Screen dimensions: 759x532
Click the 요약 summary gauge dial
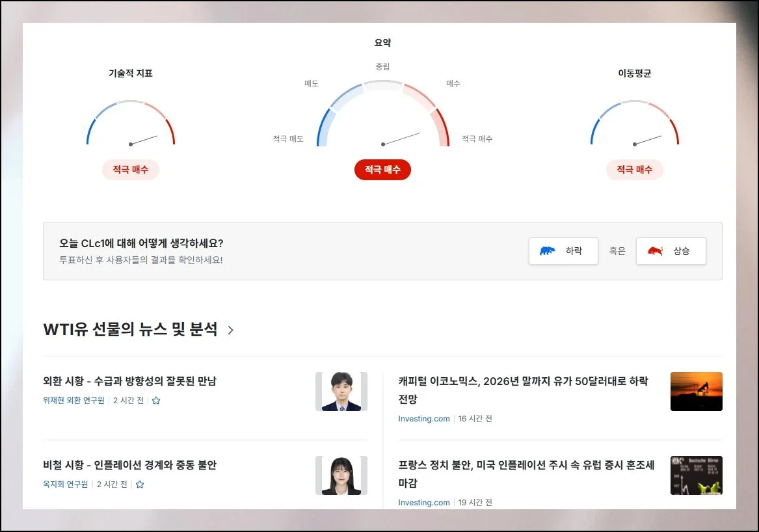click(x=382, y=117)
